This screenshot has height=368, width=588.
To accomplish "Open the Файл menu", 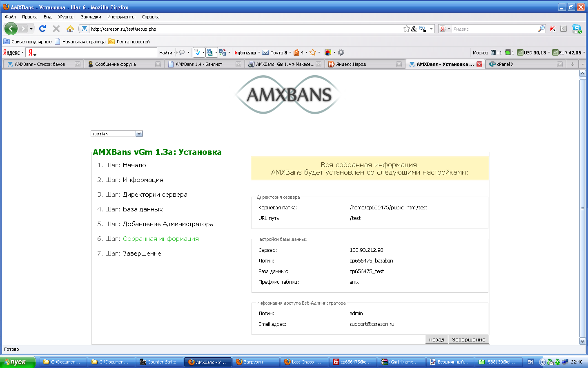I will point(10,17).
